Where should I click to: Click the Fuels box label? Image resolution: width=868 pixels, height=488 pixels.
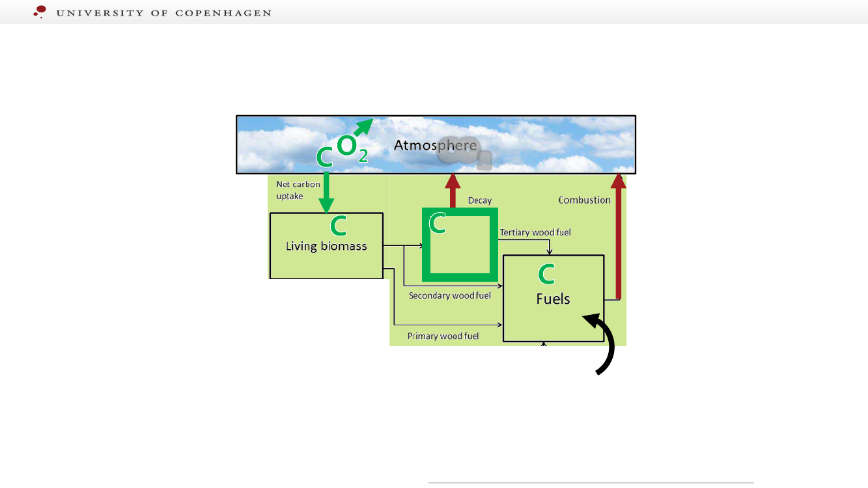(x=553, y=299)
